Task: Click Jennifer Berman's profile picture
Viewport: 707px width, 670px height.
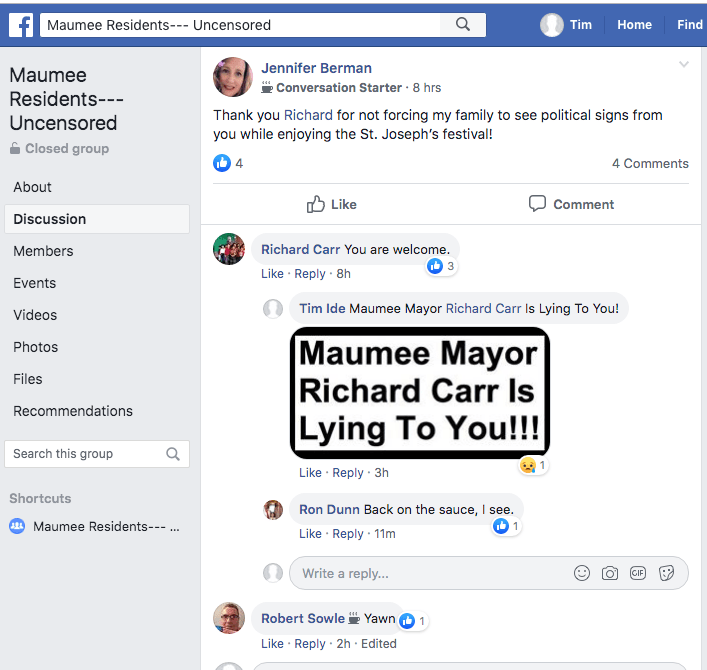Action: (x=232, y=77)
